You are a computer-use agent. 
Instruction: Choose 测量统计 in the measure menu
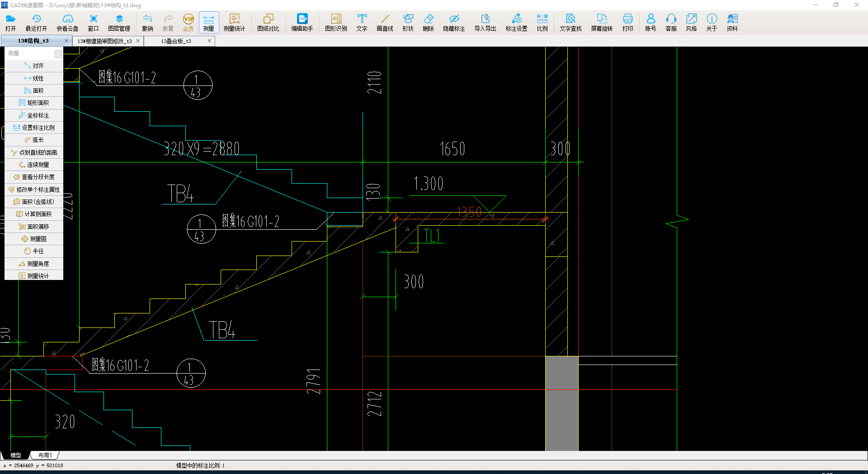click(x=34, y=276)
